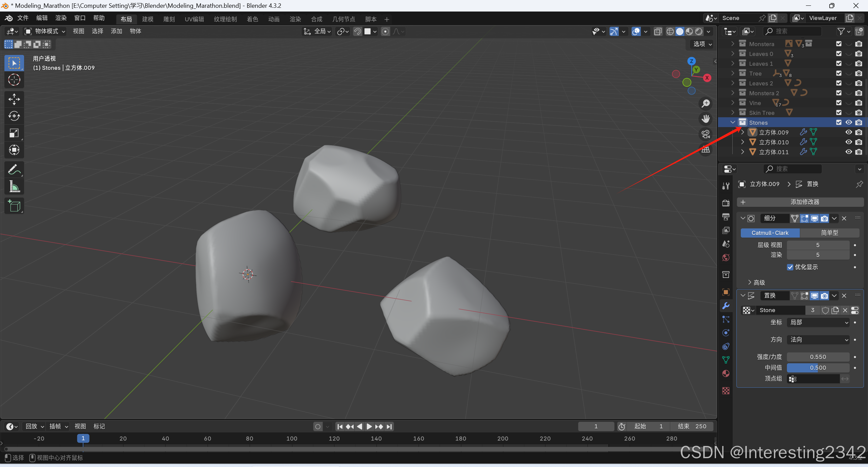Select the Measure tool
The width and height of the screenshot is (868, 467).
[x=14, y=186]
